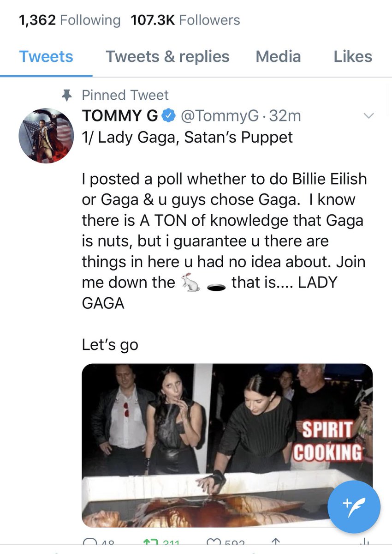Viewport: 392px width, 554px height.
Task: Click the @TommyG handle
Action: coord(219,116)
